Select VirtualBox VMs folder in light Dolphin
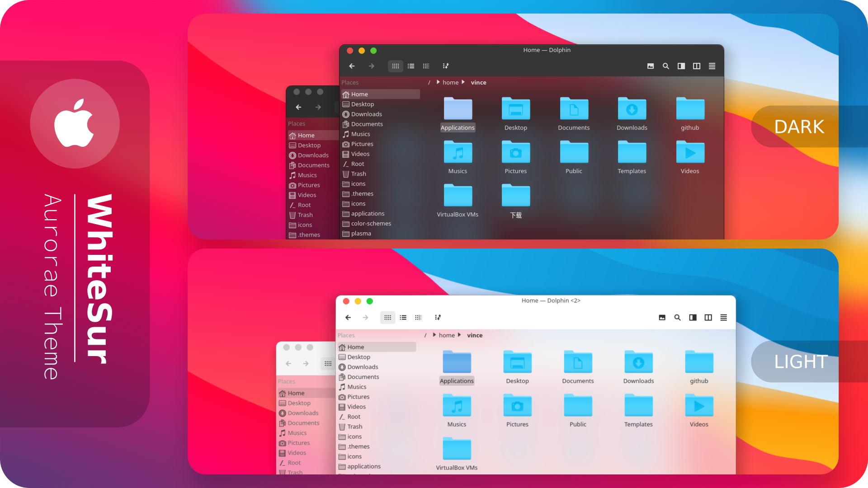Viewport: 868px width, 488px height. (x=457, y=454)
